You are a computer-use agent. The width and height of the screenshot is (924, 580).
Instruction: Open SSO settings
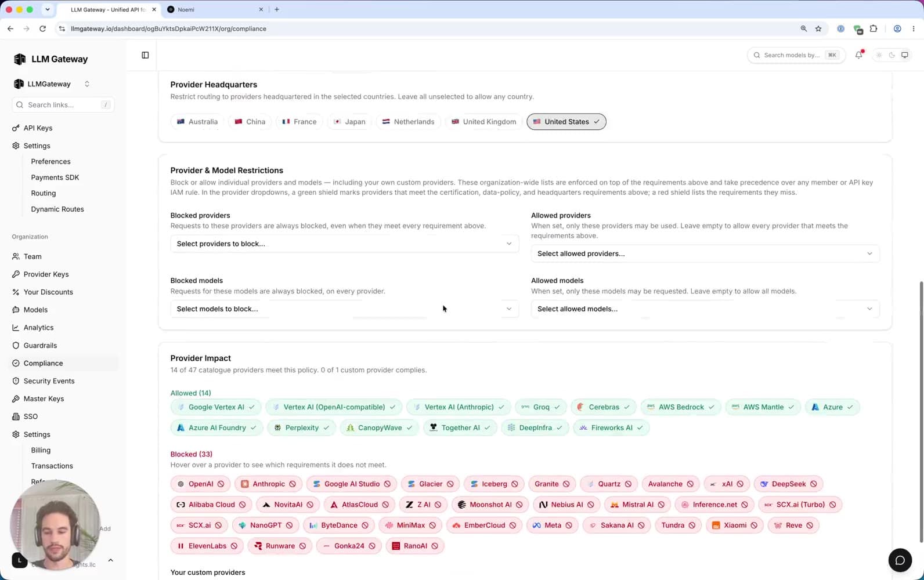pos(30,416)
